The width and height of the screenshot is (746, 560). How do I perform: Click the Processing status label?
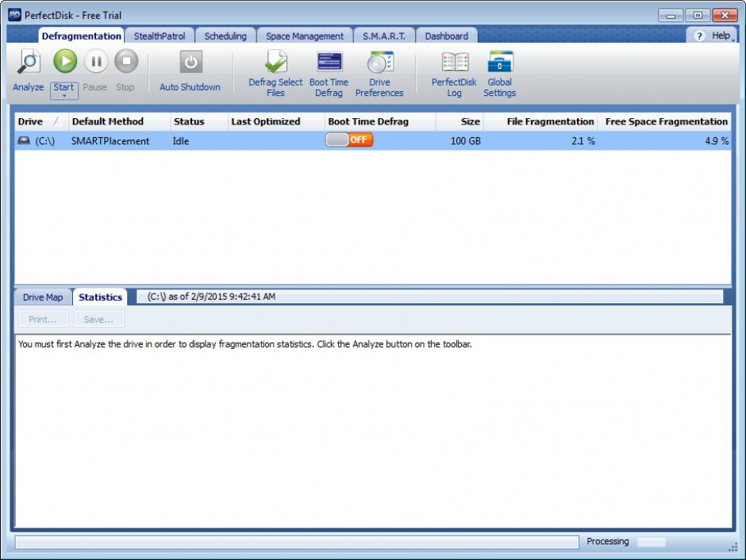click(608, 542)
